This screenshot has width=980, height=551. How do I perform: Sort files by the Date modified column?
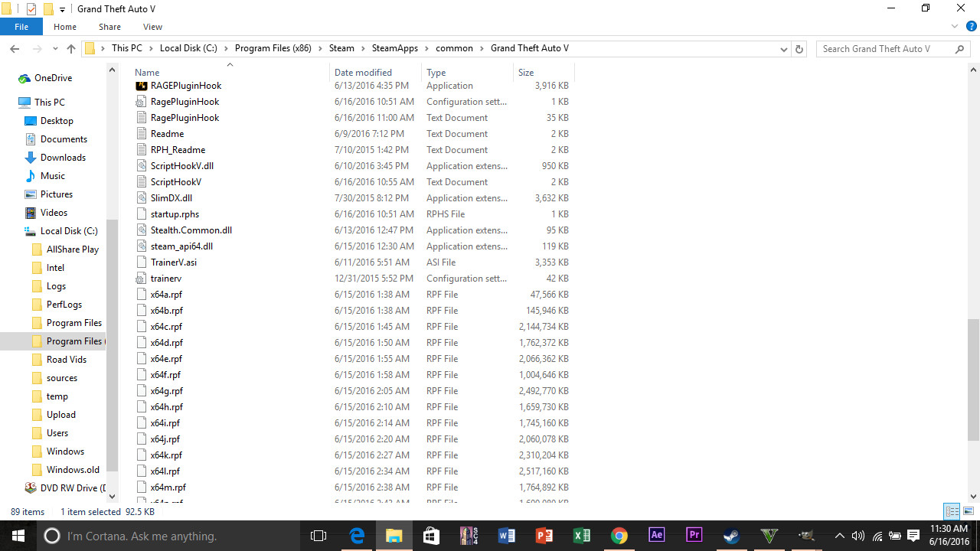(375, 73)
